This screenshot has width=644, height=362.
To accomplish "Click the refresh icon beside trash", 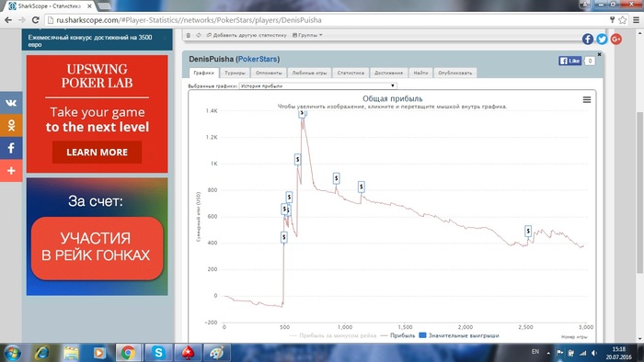I will pos(199,35).
